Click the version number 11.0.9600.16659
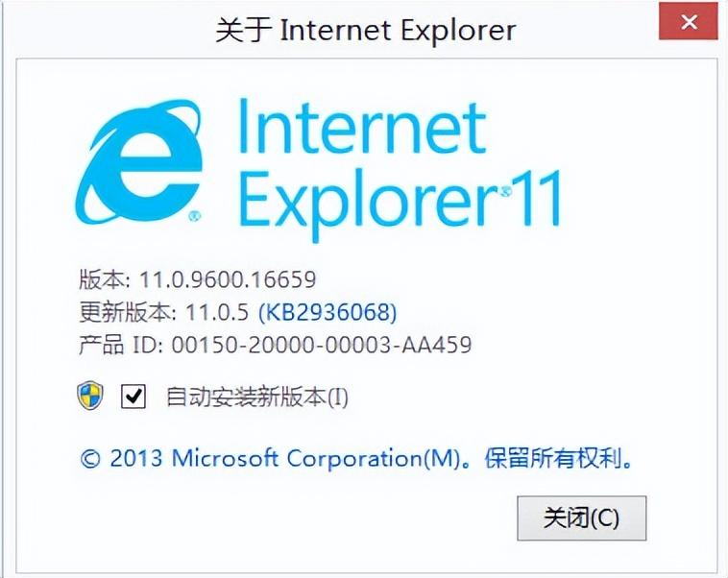 [x=228, y=279]
